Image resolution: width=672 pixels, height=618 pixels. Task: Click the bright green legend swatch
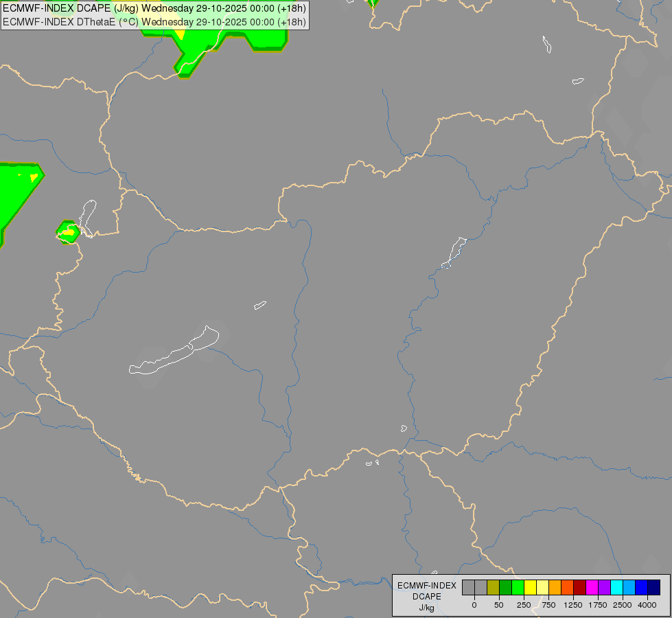pyautogui.click(x=518, y=588)
